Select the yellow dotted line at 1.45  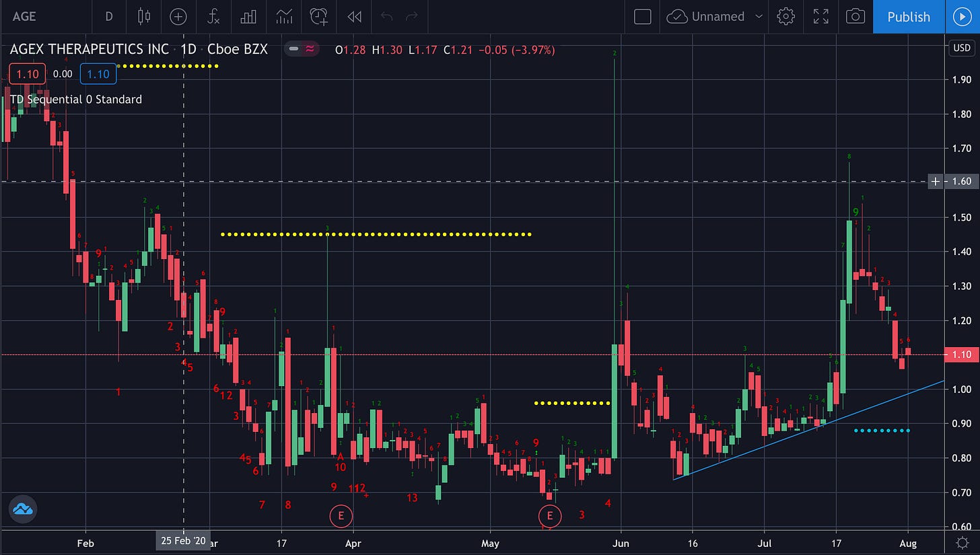click(376, 234)
